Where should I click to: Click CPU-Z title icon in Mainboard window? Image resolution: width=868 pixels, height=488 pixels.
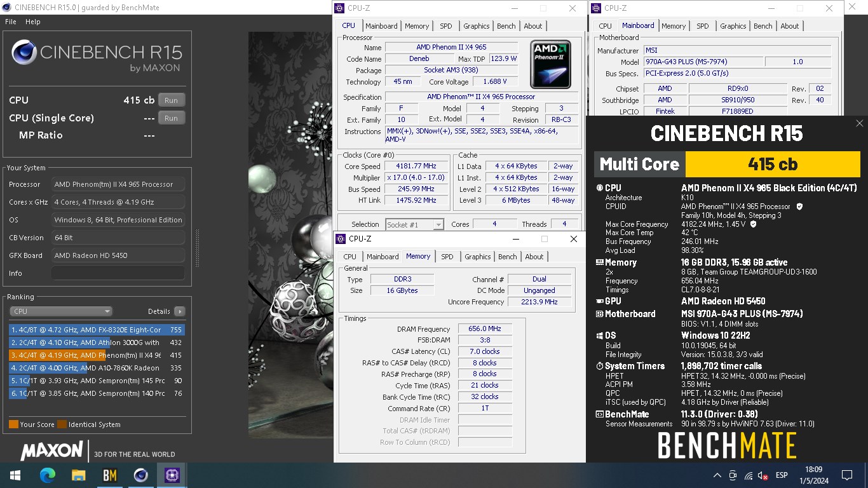(x=597, y=8)
